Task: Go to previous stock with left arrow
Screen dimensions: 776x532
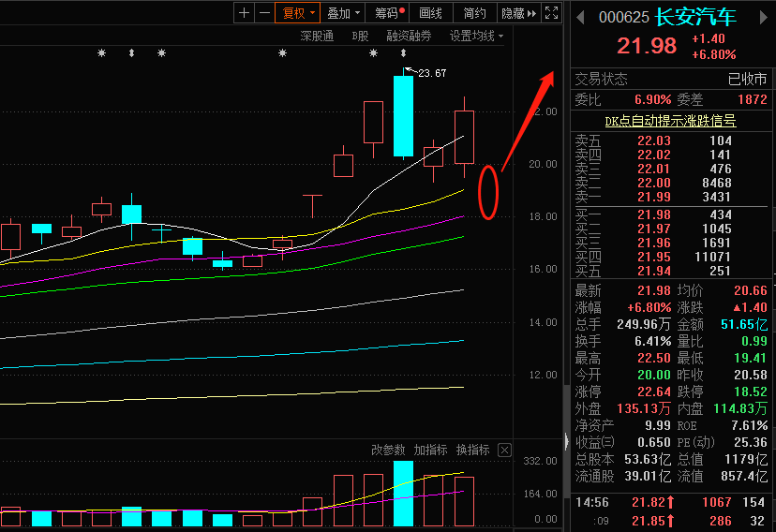Action: click(580, 18)
